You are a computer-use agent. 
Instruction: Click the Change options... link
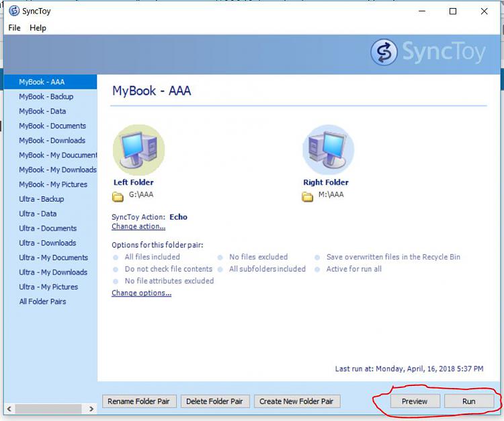click(141, 293)
